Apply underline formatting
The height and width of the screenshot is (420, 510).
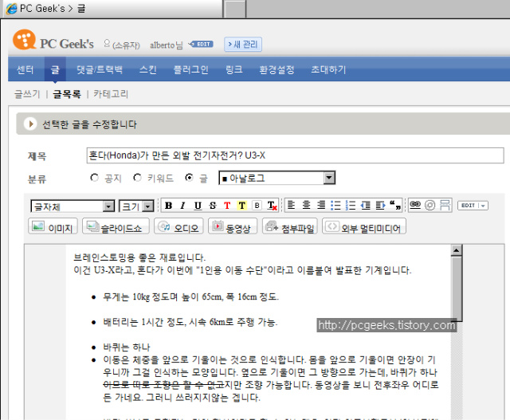(x=198, y=206)
